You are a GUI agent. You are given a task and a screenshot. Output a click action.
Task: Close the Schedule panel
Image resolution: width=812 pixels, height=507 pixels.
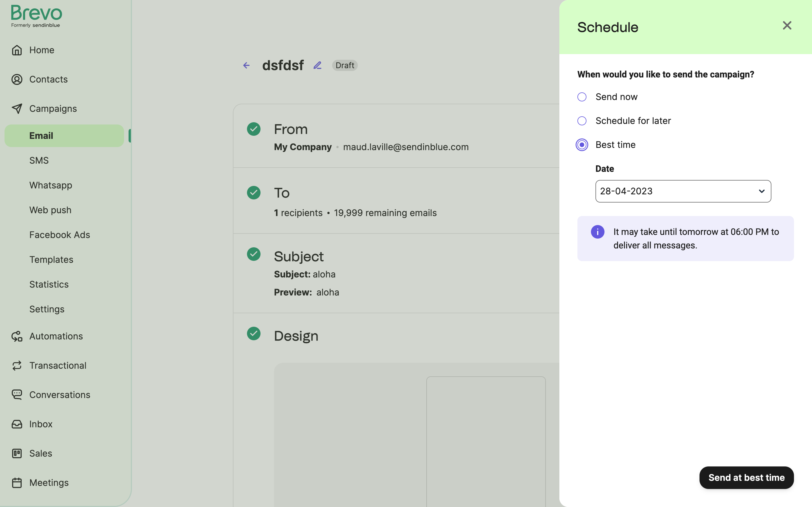[787, 25]
